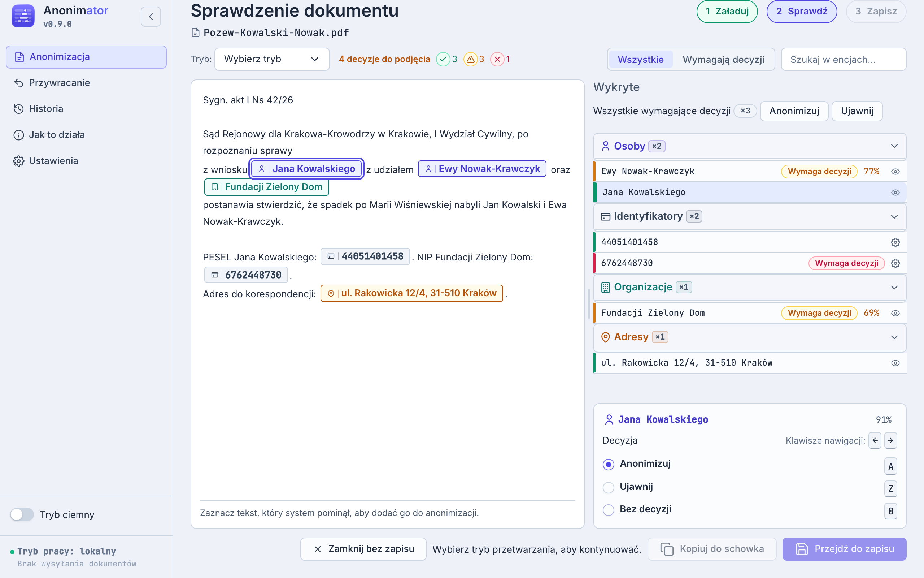Go to step 2 Sprawdź
This screenshot has height=578, width=924.
click(x=802, y=12)
